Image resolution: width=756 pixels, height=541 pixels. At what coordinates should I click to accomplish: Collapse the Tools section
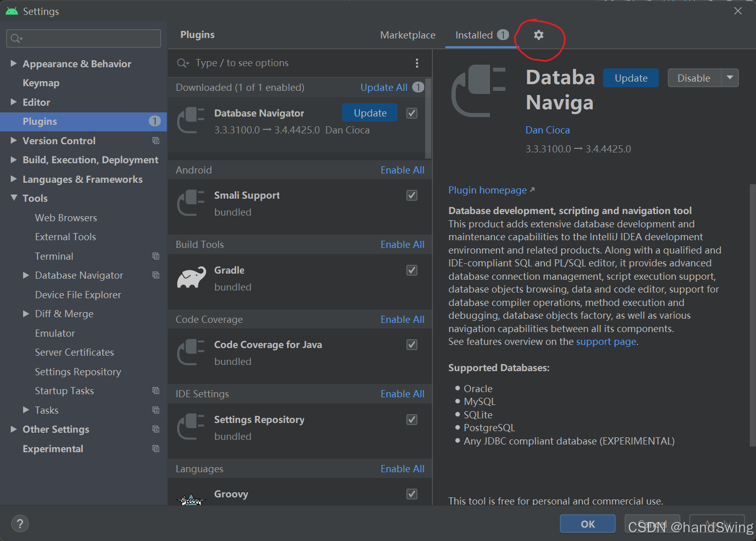14,198
